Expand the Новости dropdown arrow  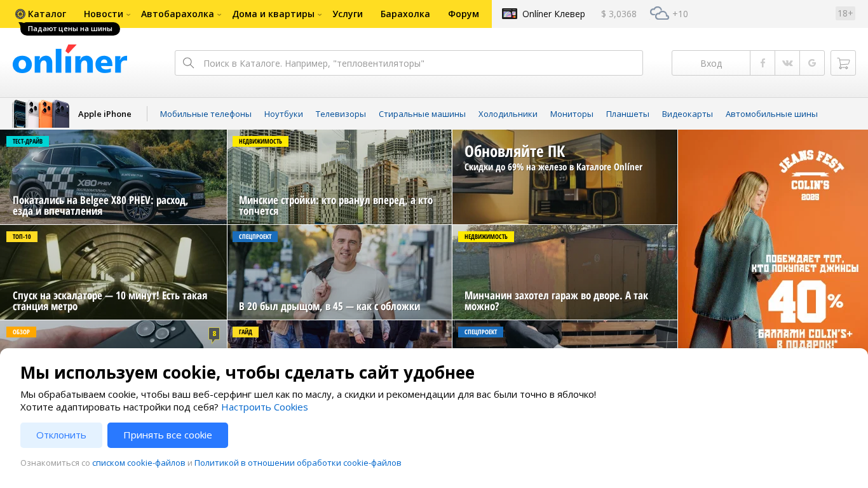point(128,15)
